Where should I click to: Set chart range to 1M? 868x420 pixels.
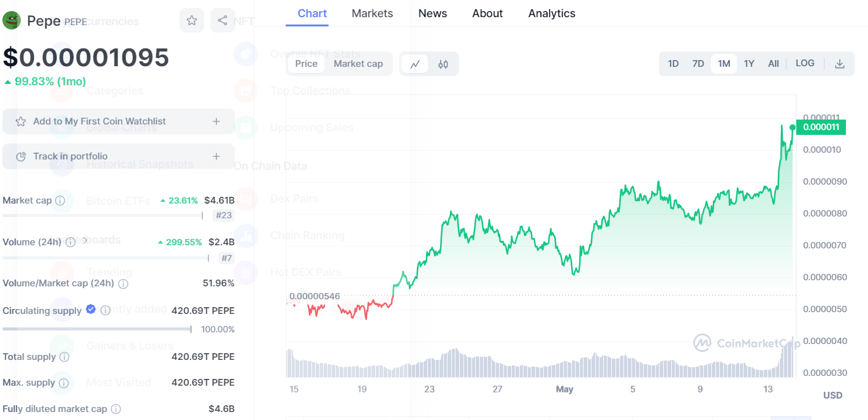(x=724, y=64)
